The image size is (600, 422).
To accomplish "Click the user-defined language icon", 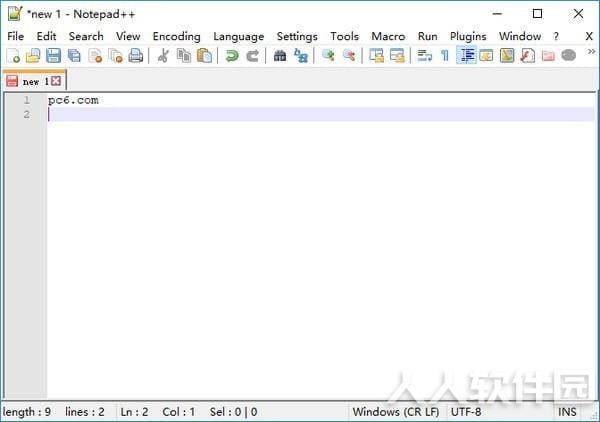I will 486,56.
